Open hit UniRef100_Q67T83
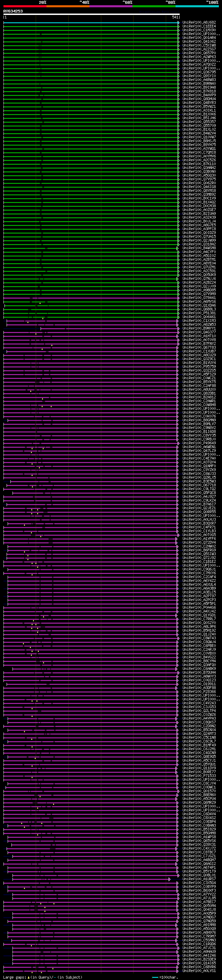The width and height of the screenshot is (222, 980). 199,347
